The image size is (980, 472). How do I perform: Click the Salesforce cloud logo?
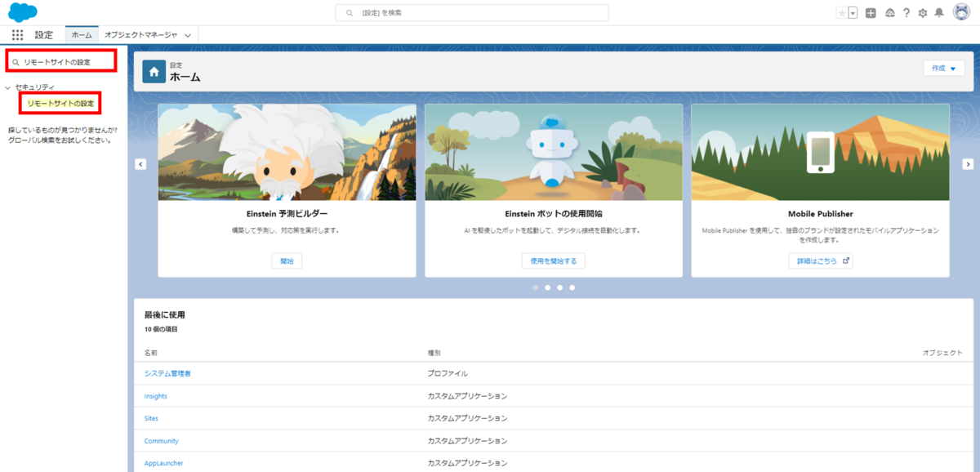tap(22, 12)
